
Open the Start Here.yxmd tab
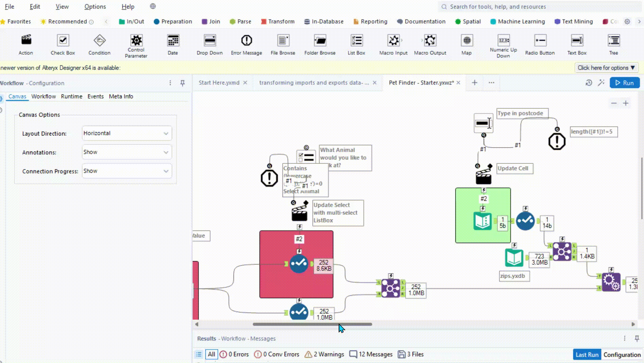219,83
